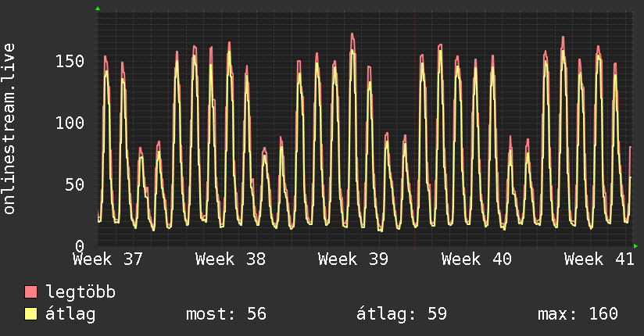This screenshot has height=336, width=644.
Task: Click the 'max: 160' statistic
Action: (x=578, y=314)
